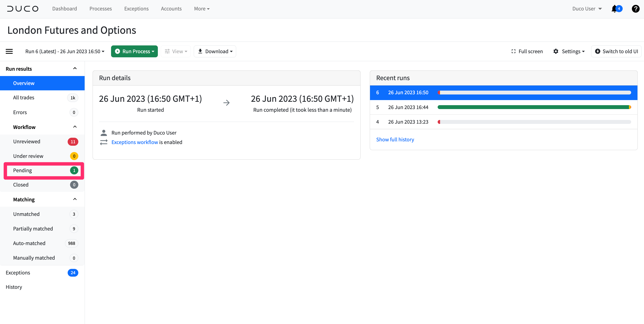The image size is (644, 324).
Task: Switch to the Accounts section
Action: [171, 9]
